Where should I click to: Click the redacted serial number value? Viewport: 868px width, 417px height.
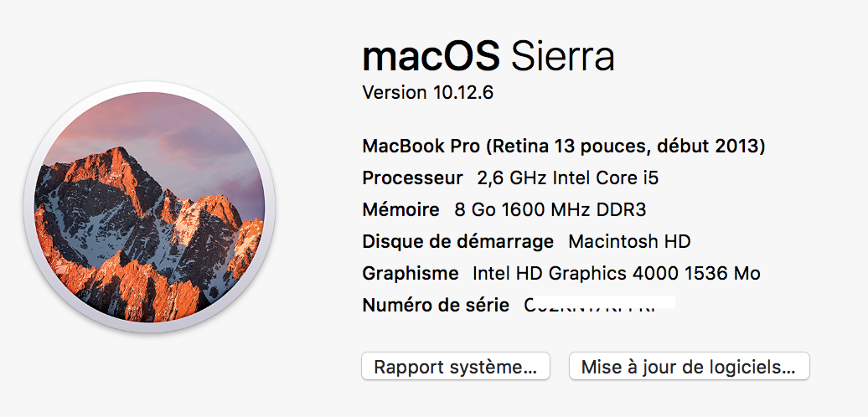[598, 305]
